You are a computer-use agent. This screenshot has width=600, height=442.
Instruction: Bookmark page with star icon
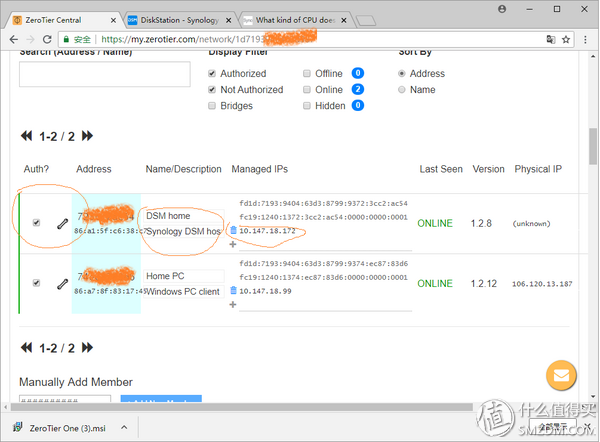pos(566,39)
